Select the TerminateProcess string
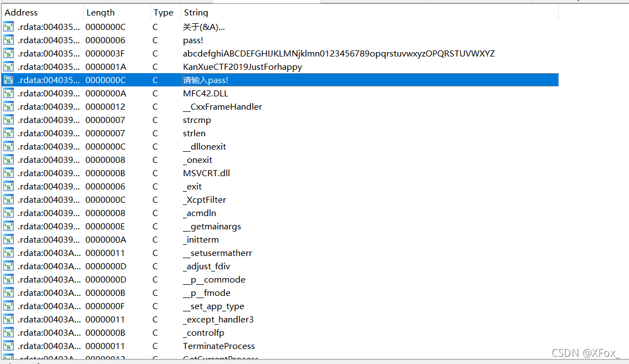This screenshot has width=629, height=364. pyautogui.click(x=218, y=346)
